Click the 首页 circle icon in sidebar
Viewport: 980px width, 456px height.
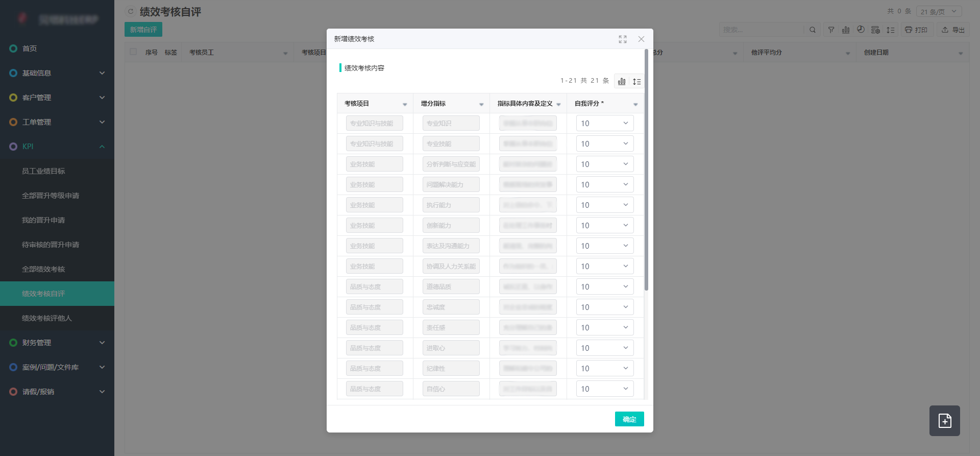click(x=13, y=49)
